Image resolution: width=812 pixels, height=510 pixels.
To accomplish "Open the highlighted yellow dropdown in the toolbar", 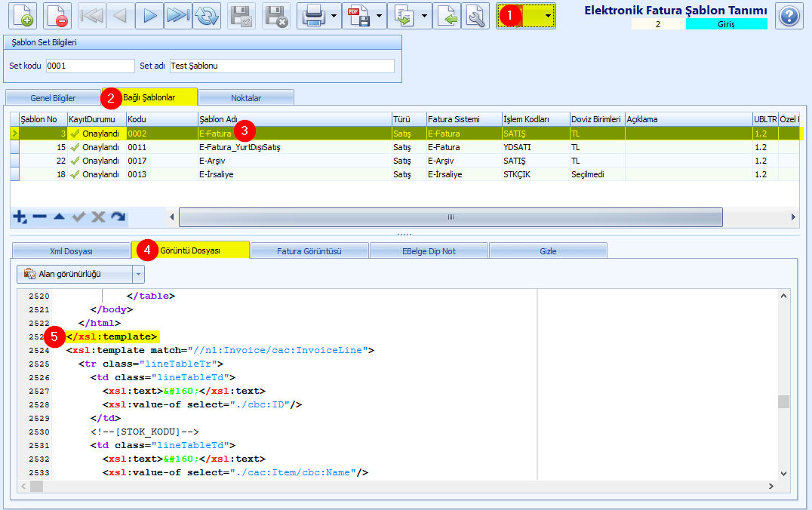I will tap(548, 16).
